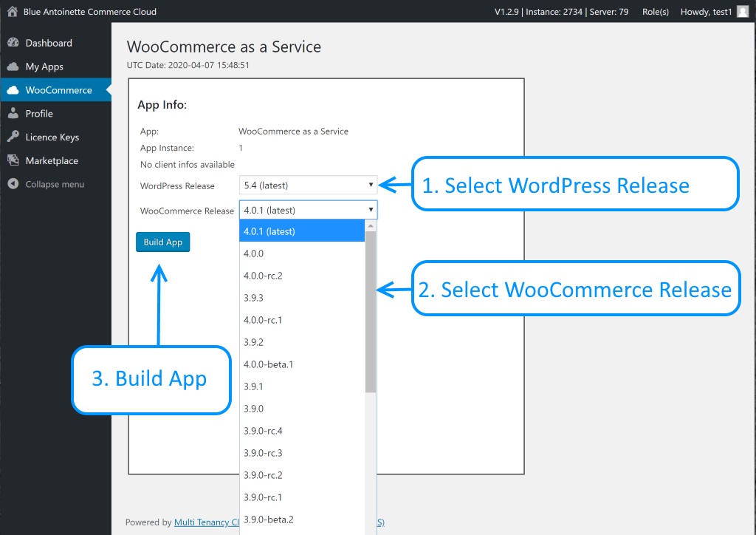Click the 'WordPress Release' field label

[177, 185]
